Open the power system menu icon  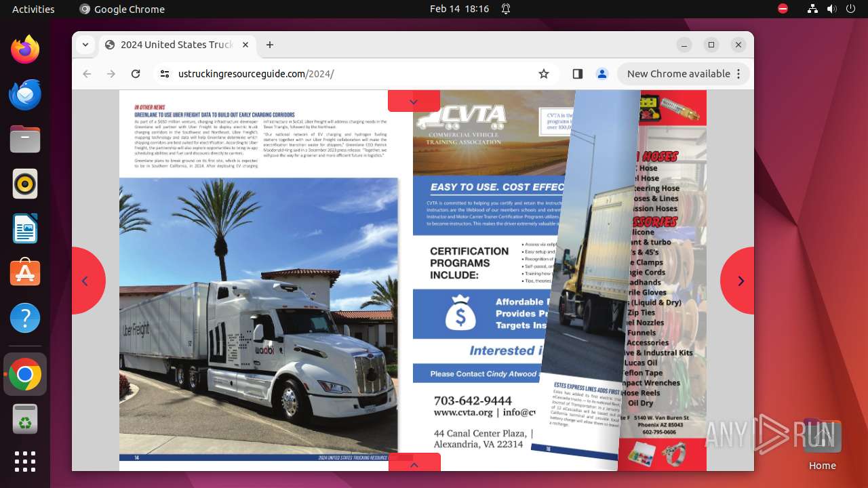click(x=851, y=9)
